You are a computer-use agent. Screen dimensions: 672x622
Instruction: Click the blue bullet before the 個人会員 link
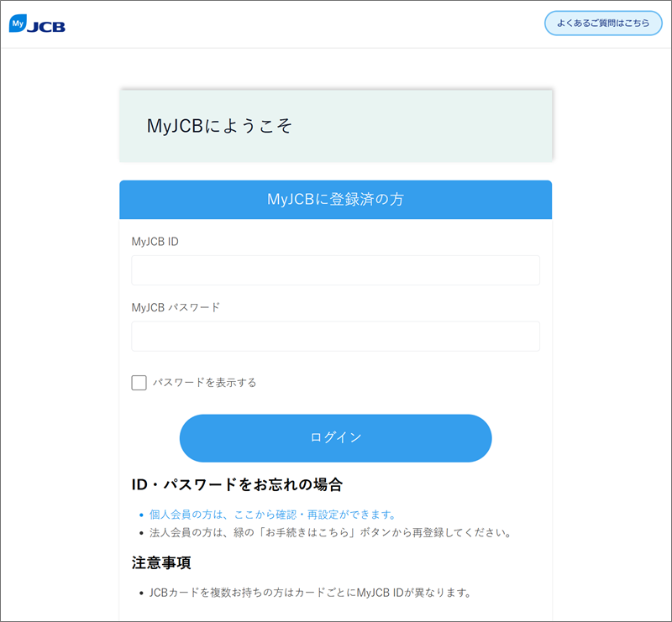coord(141,515)
